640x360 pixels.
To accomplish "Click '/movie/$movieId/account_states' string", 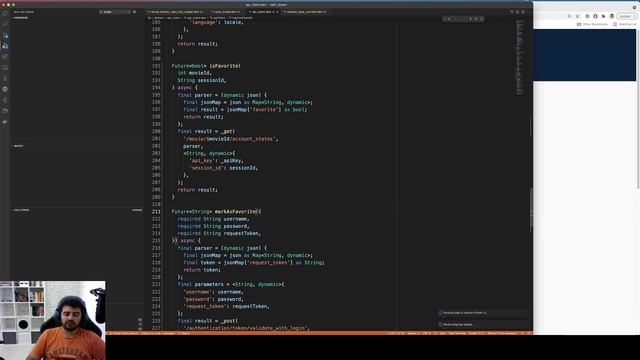I will coord(230,139).
